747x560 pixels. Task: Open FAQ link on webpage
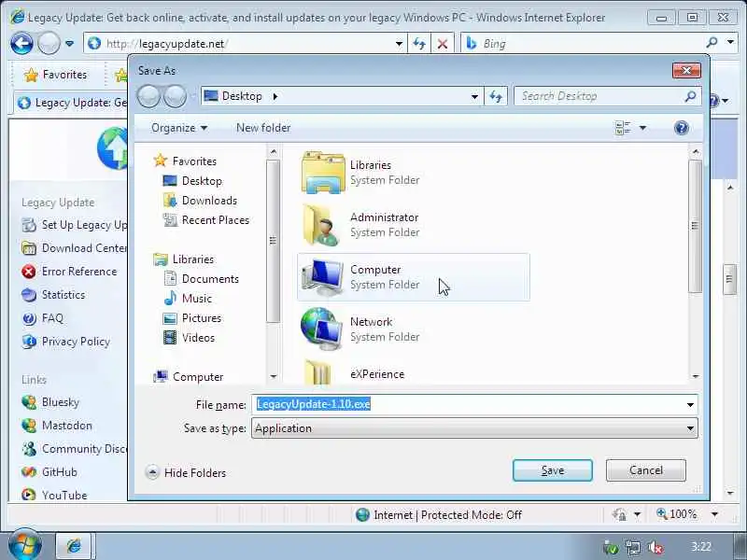coord(43,318)
